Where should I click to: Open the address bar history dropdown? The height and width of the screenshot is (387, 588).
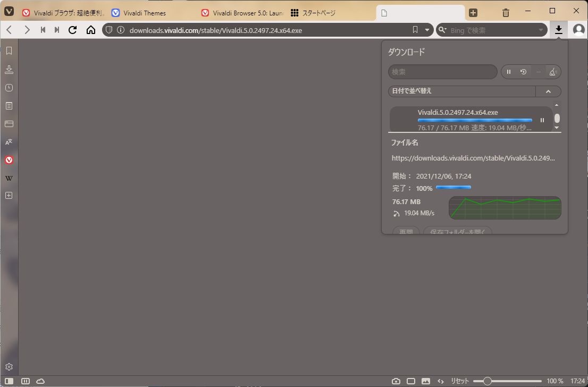pos(427,30)
